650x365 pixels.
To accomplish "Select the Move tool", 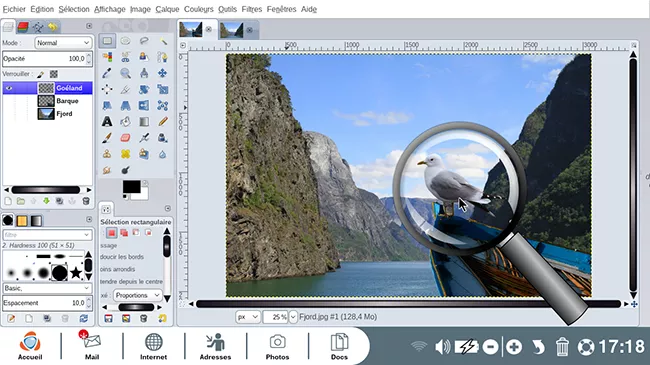I will (x=162, y=73).
